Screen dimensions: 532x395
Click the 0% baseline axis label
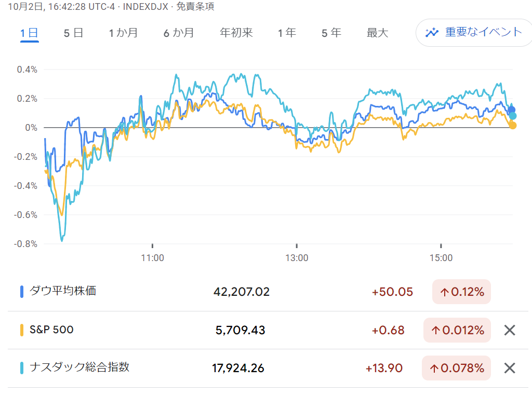[31, 128]
